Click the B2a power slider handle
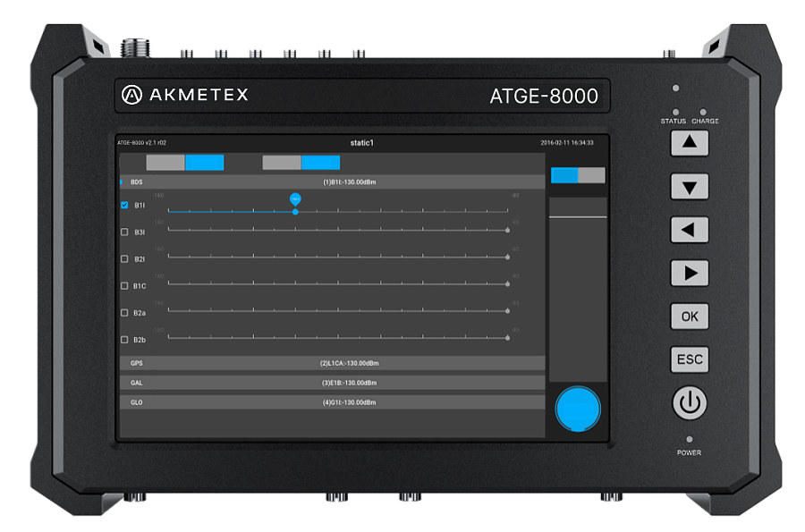 coord(508,311)
